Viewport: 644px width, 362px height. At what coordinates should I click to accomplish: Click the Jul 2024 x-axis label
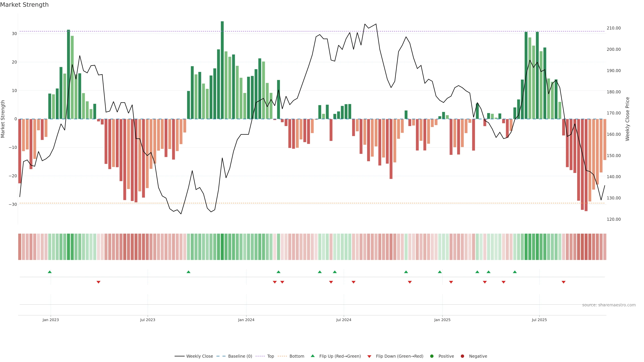(343, 320)
